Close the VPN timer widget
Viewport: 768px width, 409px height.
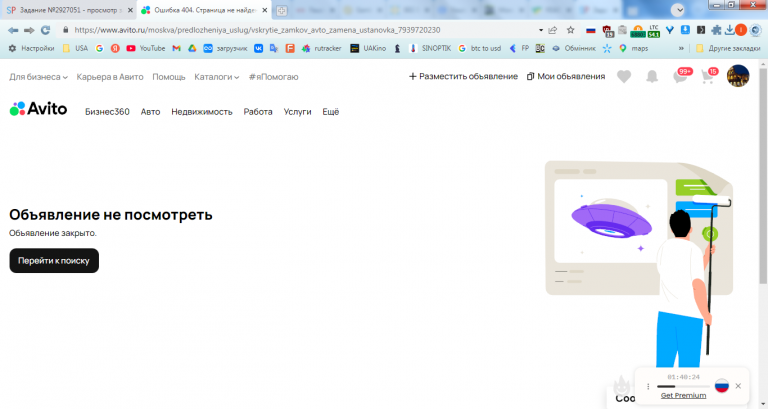coord(738,386)
